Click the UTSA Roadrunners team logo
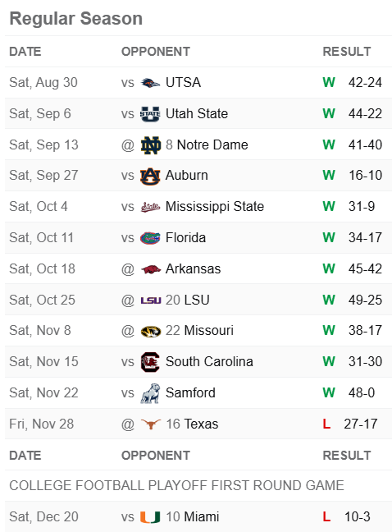Screen dimensions: 392x532 click(150, 82)
